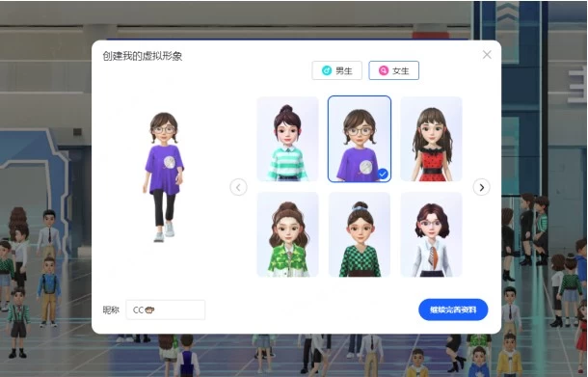Choose the purple shirt avatar with glasses

tap(360, 139)
